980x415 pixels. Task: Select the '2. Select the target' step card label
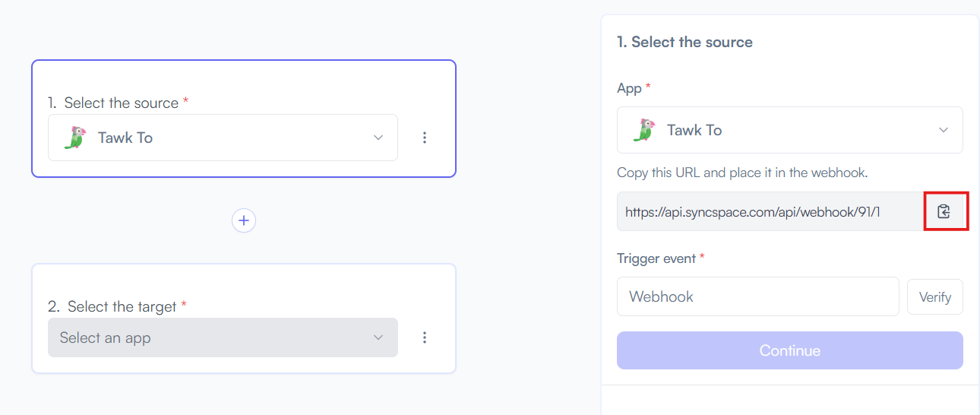[x=117, y=306]
